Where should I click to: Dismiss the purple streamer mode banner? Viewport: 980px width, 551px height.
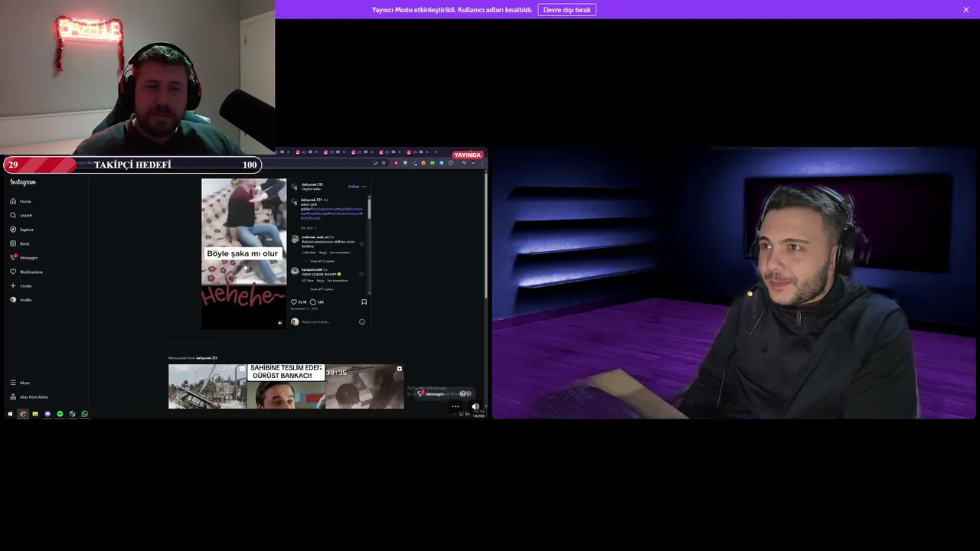tap(966, 10)
